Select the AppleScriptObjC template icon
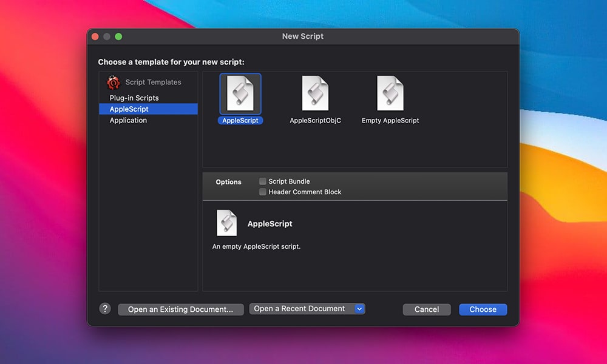The height and width of the screenshot is (364, 607). 315,93
